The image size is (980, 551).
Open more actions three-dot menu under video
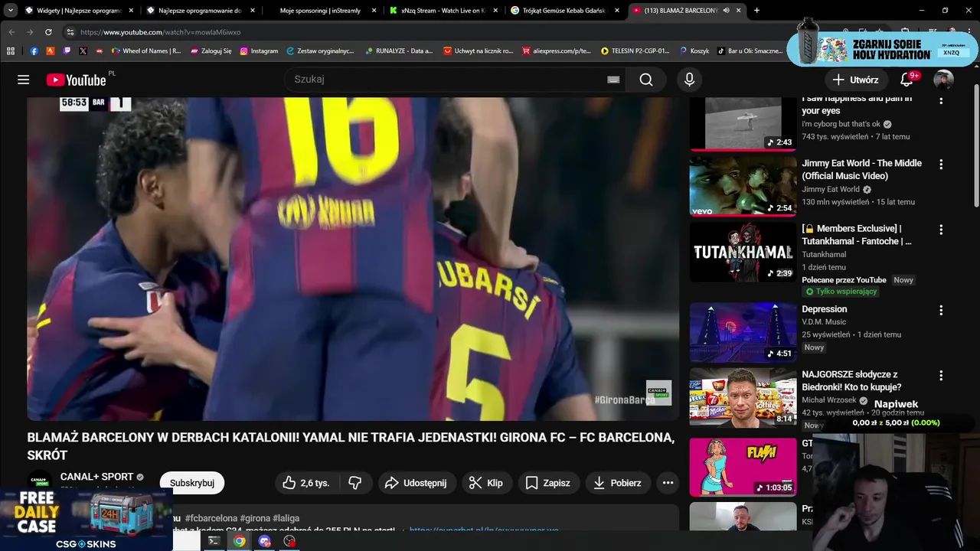(668, 483)
